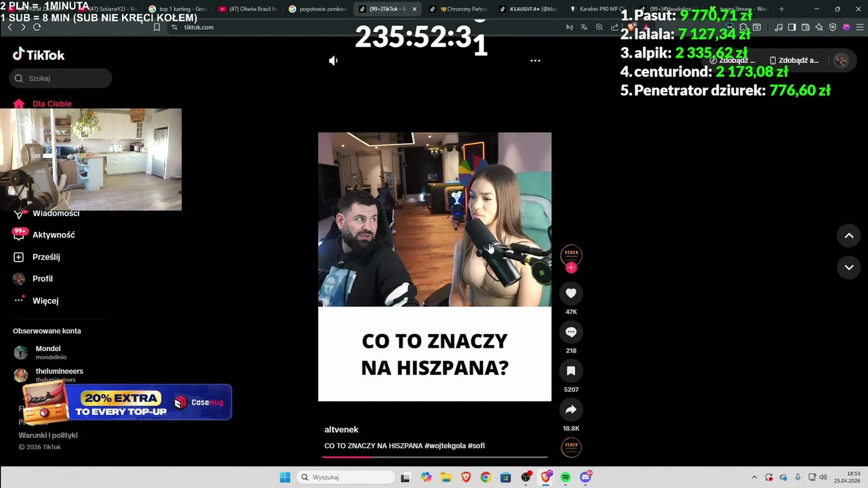This screenshot has height=488, width=868.
Task: Open the VENEK sound disc icon
Action: tap(571, 447)
